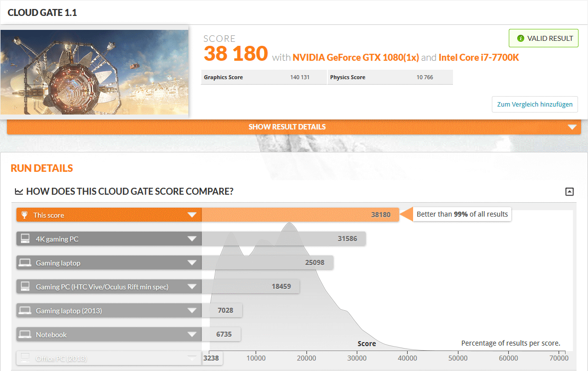Image resolution: width=588 pixels, height=371 pixels.
Task: Open the 4K gaming PC dropdown arrow
Action: (x=192, y=239)
